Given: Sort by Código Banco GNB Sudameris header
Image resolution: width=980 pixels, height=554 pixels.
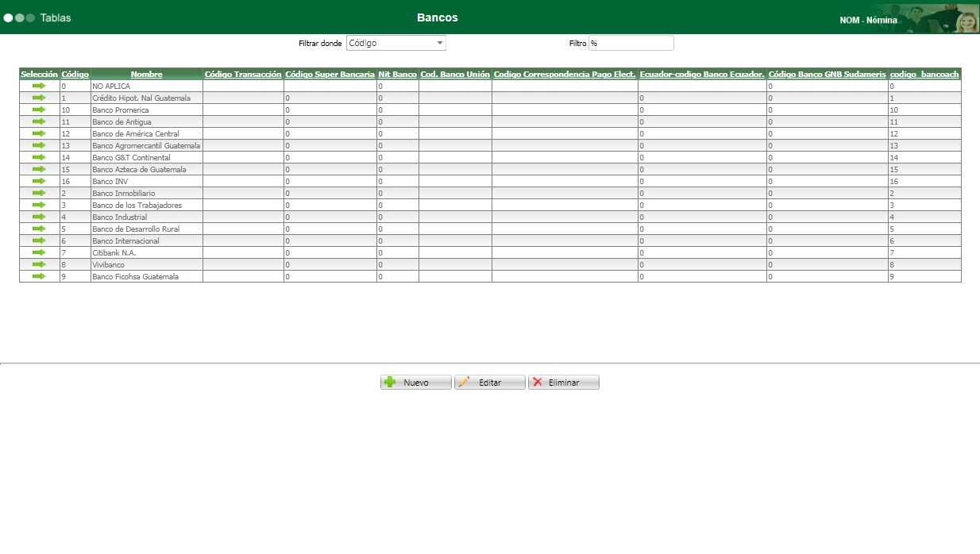Looking at the screenshot, I should pos(828,74).
